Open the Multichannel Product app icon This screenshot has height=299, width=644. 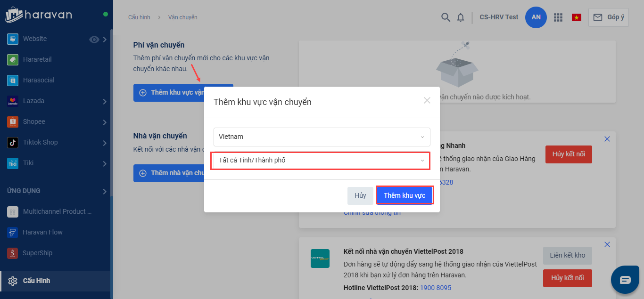(x=13, y=211)
